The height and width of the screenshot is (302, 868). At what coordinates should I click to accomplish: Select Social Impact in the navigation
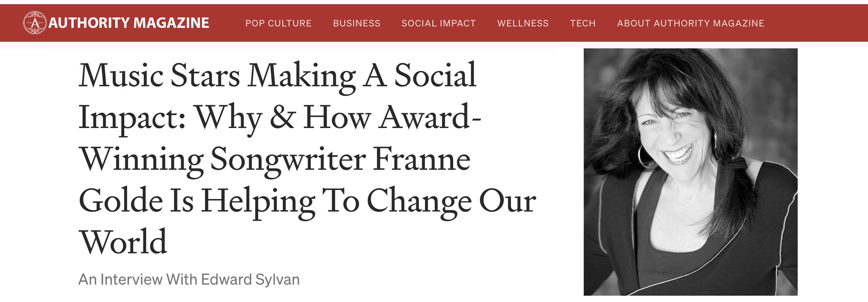[439, 23]
